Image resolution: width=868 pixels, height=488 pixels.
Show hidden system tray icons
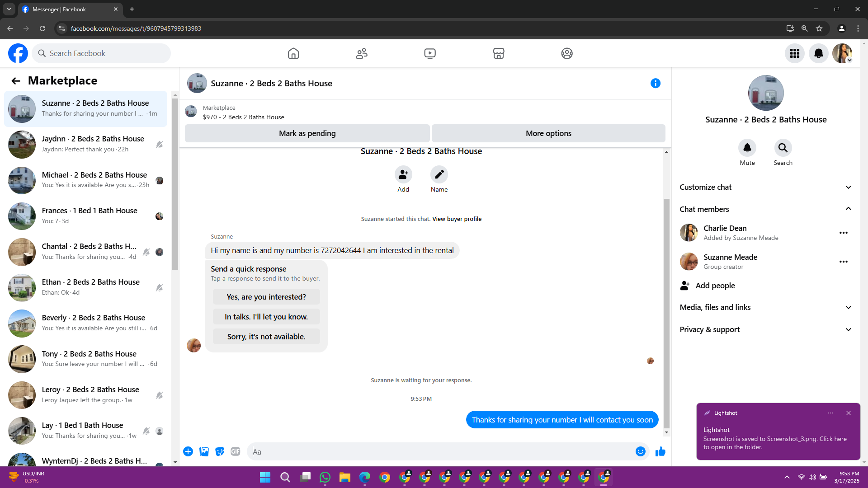pyautogui.click(x=787, y=477)
